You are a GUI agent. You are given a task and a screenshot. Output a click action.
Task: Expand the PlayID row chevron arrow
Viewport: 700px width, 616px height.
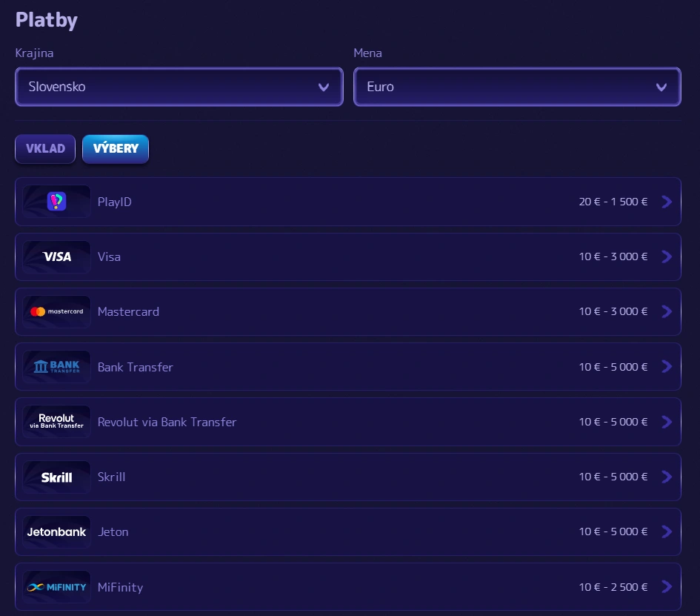click(666, 202)
